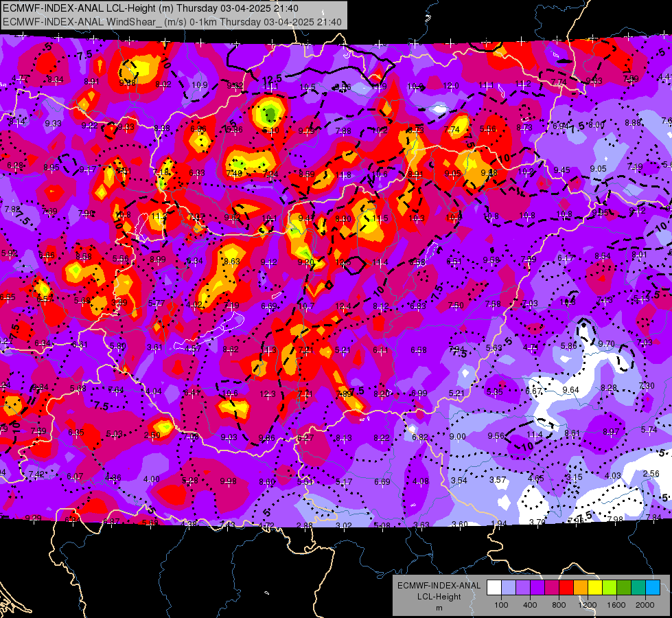The width and height of the screenshot is (672, 618).
Task: Click the wind shear value 9.64
Action: (x=570, y=390)
